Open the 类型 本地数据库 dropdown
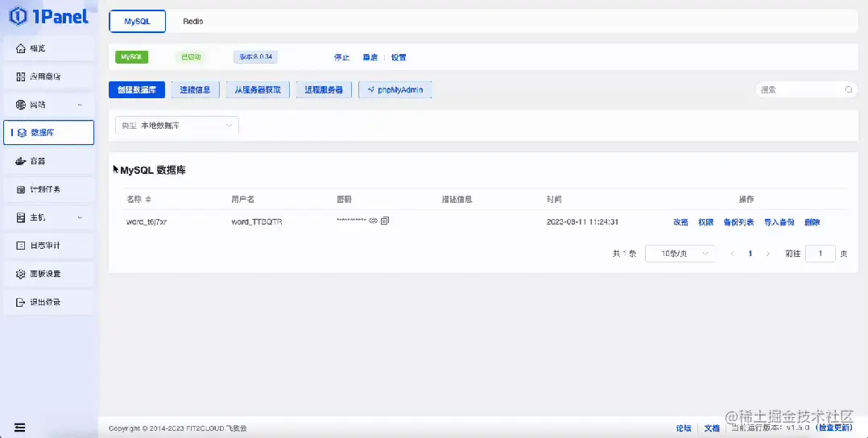 tap(177, 126)
